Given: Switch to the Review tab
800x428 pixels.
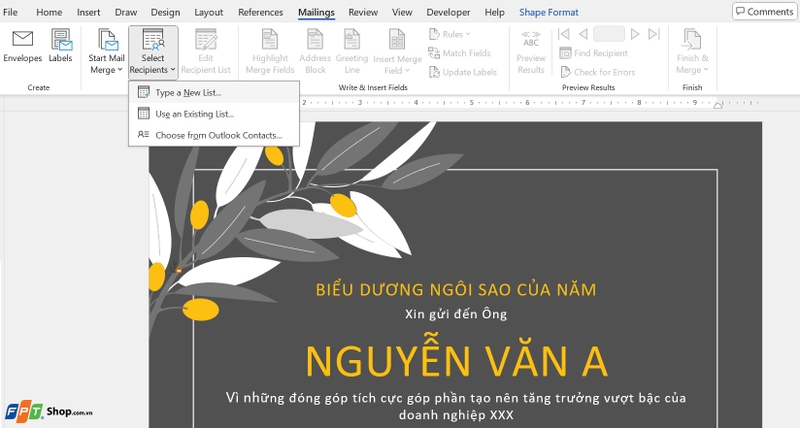Looking at the screenshot, I should [363, 12].
